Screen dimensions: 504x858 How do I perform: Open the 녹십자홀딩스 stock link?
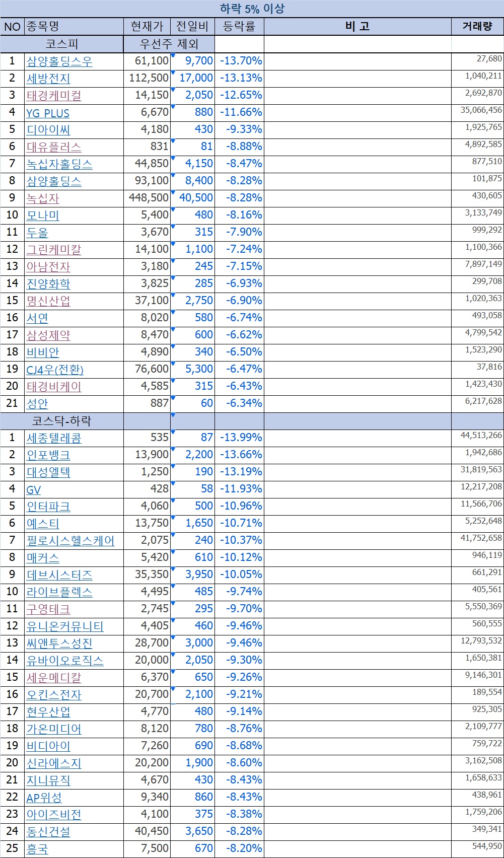59,164
